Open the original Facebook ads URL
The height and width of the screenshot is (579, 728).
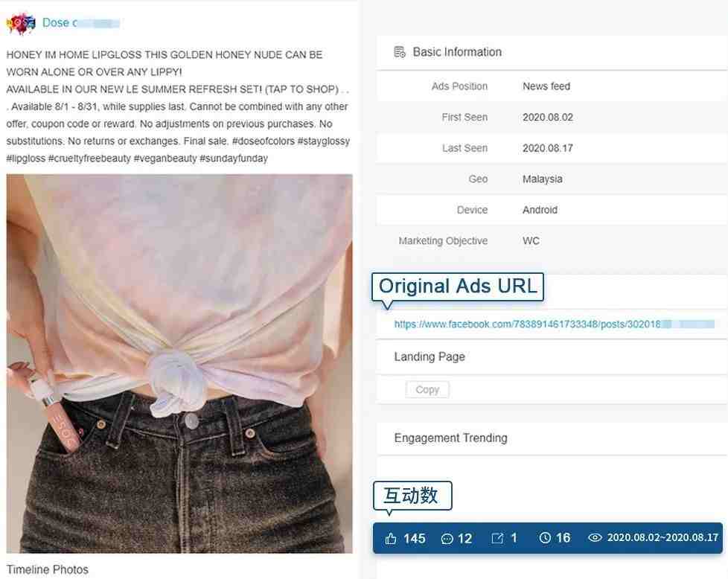click(x=554, y=324)
